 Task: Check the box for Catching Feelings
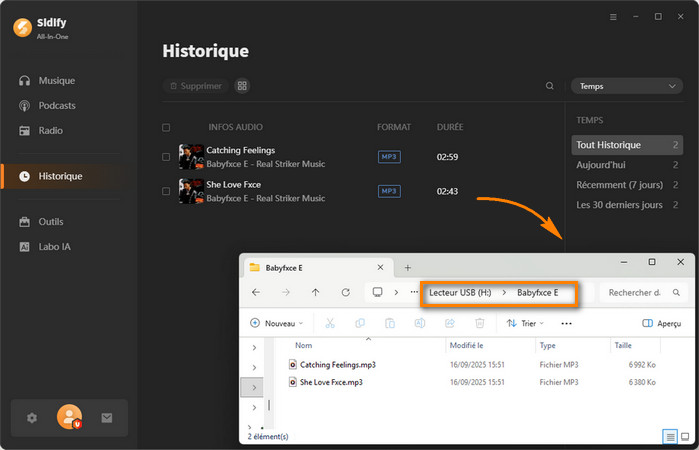coord(166,156)
